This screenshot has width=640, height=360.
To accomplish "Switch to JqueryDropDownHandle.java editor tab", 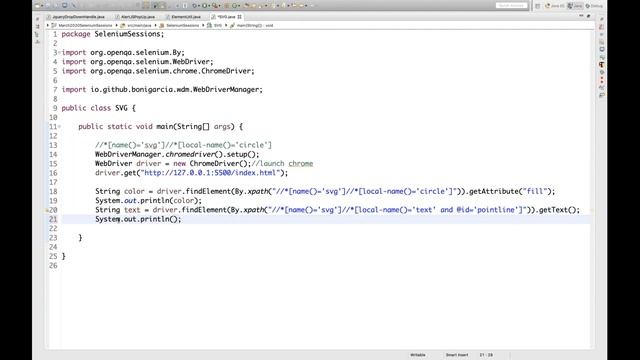I will coord(76,17).
